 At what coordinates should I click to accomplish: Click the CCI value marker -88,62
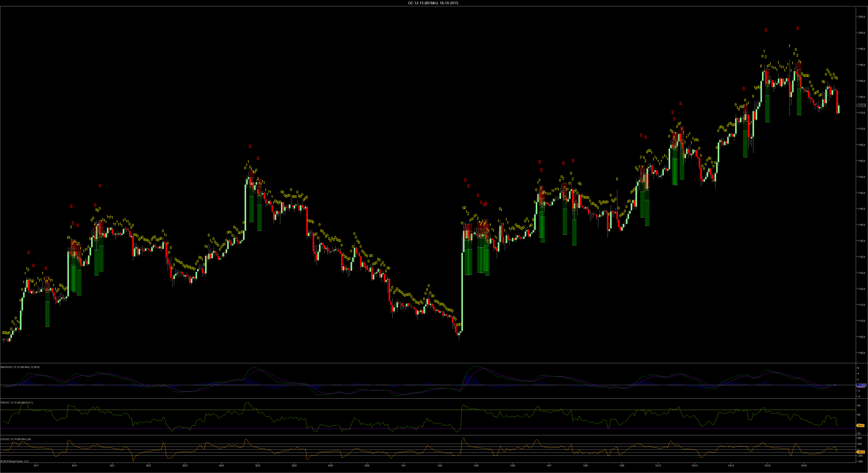click(861, 452)
